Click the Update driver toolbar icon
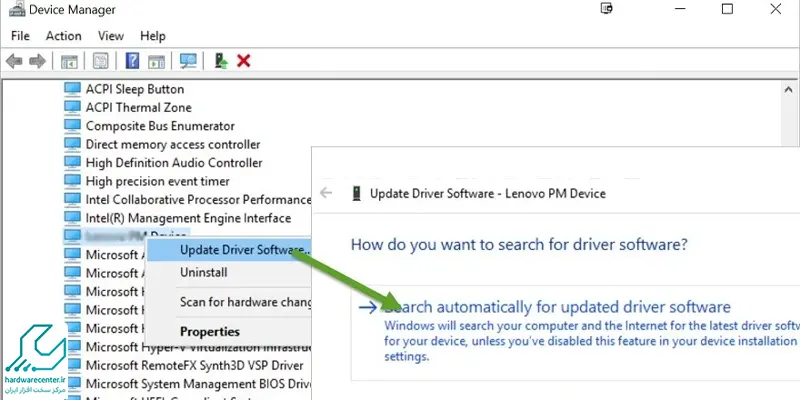The width and height of the screenshot is (800, 400). [220, 61]
